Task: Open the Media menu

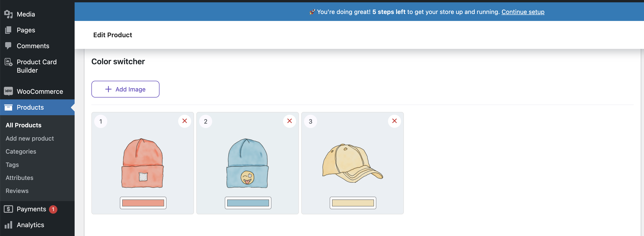Action: [x=37, y=14]
